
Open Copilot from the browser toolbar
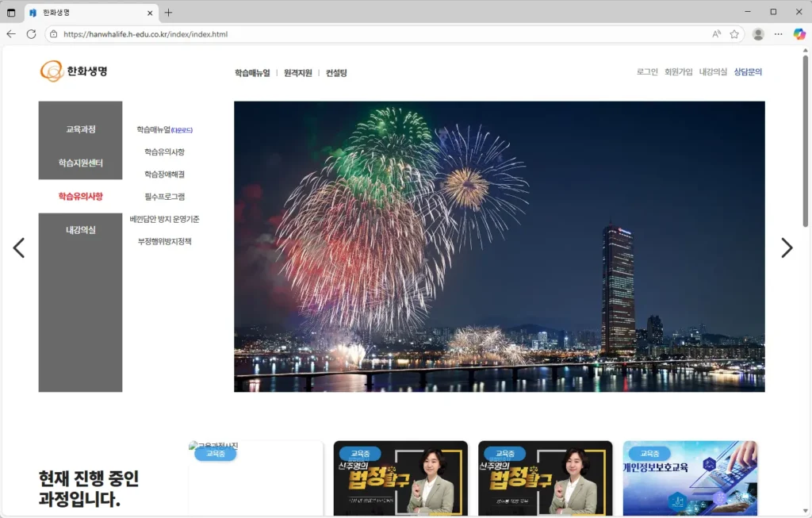click(x=797, y=34)
